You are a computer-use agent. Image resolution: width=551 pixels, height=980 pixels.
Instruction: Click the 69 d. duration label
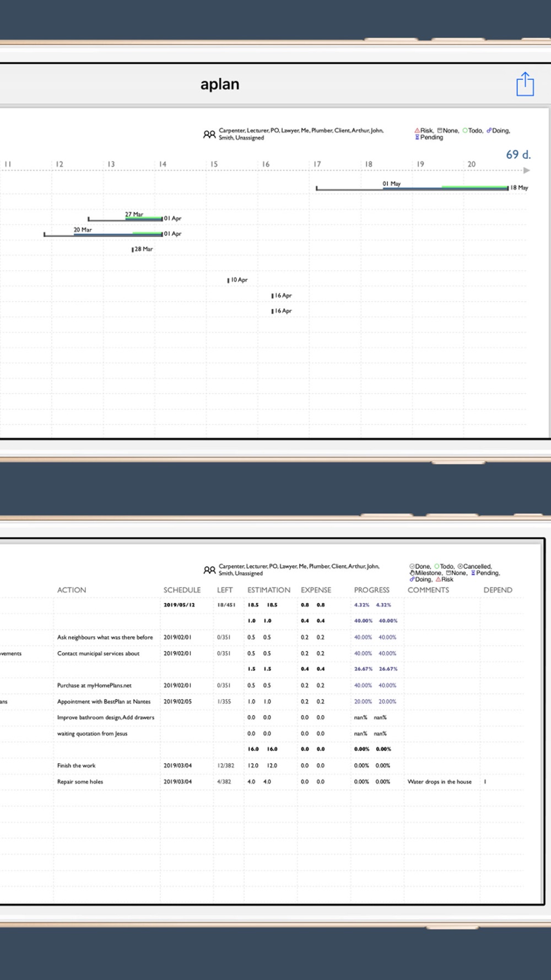coord(518,155)
